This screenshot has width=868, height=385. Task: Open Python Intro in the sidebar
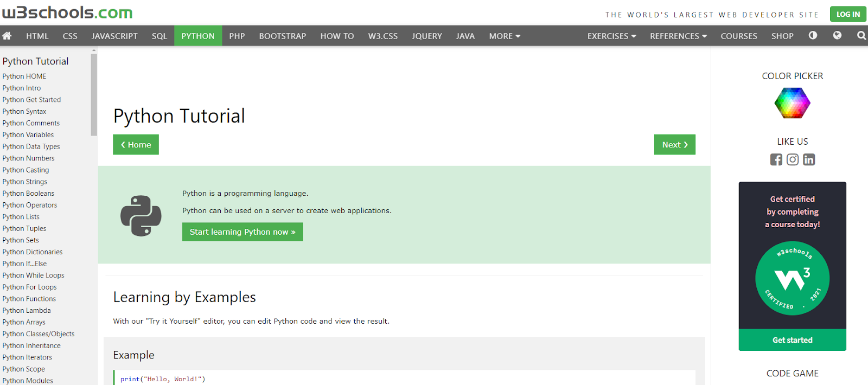[x=22, y=88]
